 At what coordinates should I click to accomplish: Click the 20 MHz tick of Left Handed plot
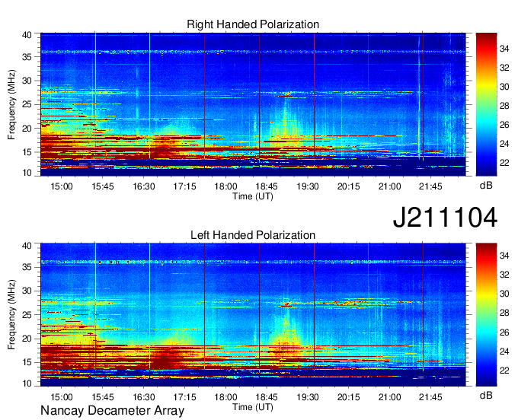[27, 339]
